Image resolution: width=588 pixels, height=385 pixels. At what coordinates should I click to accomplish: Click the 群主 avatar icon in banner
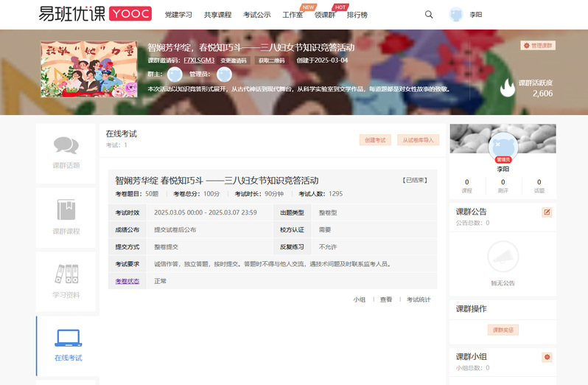[175, 74]
